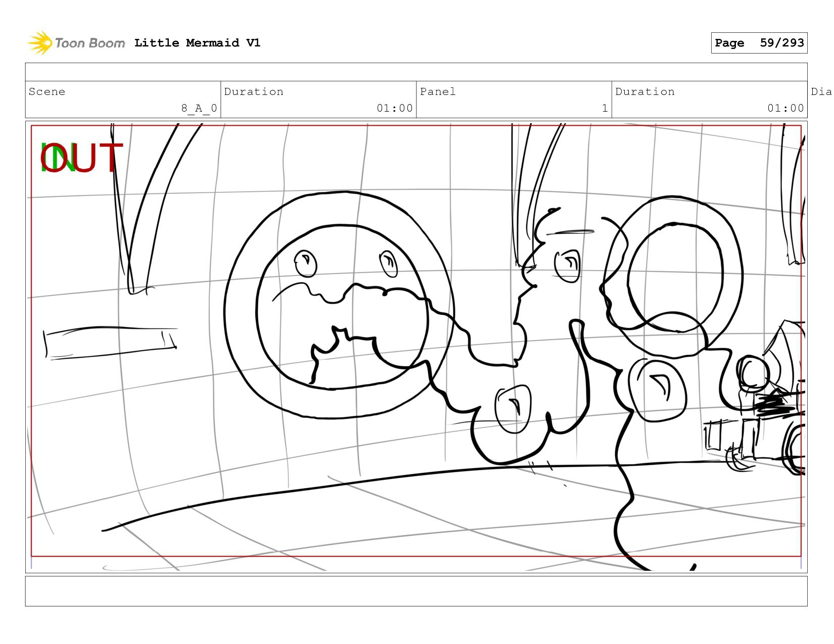Select the scene duration value '01:00'
The image size is (834, 644).
[x=395, y=108]
